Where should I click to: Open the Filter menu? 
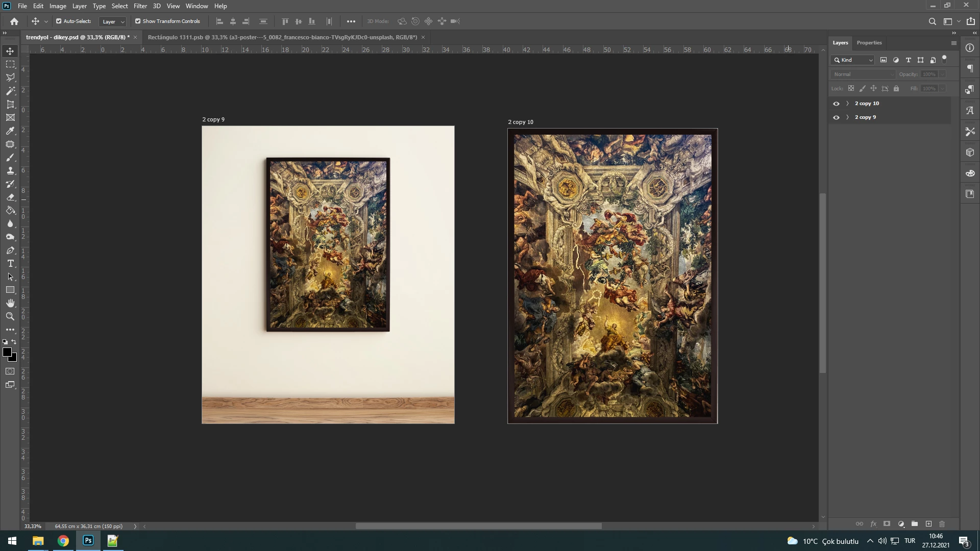coord(140,6)
